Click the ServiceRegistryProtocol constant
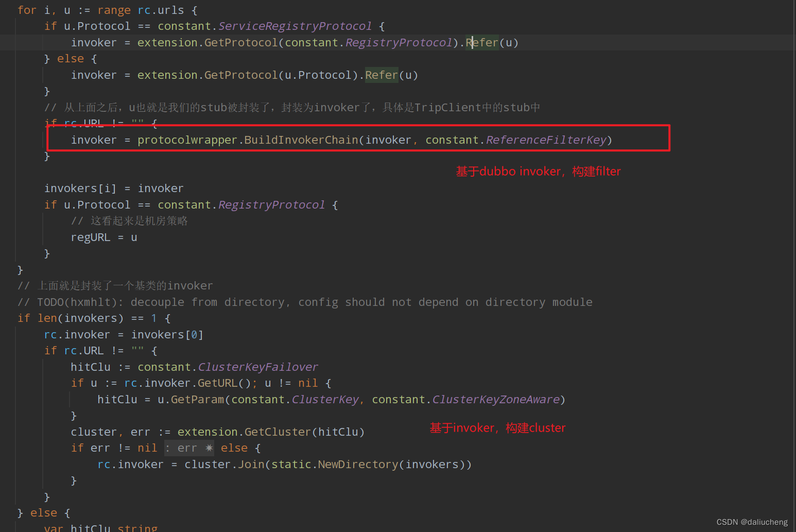This screenshot has width=796, height=532. coord(295,26)
